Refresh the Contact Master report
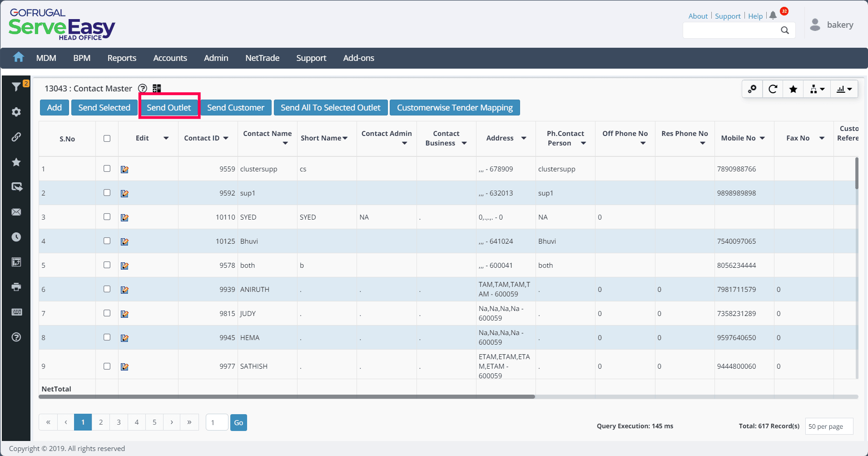Image resolution: width=868 pixels, height=456 pixels. click(773, 89)
